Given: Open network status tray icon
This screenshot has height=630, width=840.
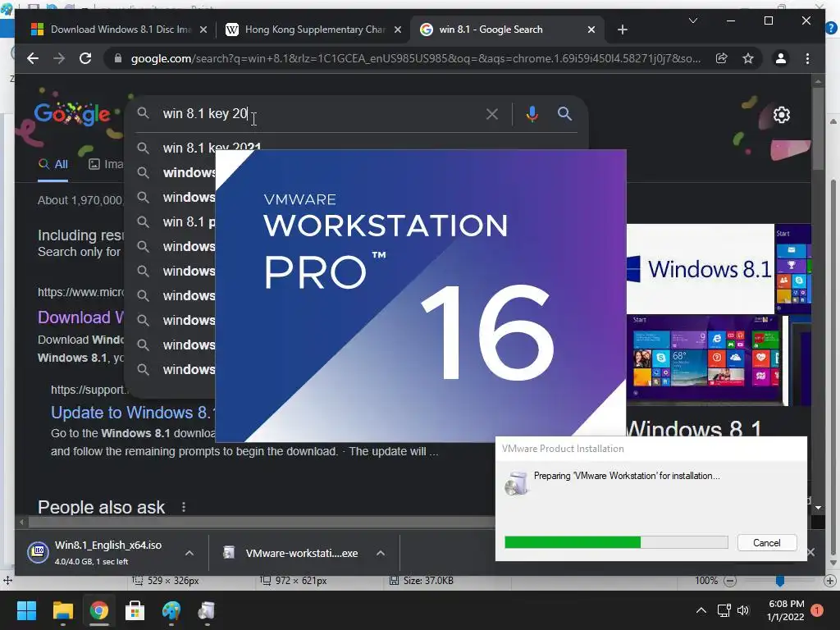Looking at the screenshot, I should coord(724,610).
